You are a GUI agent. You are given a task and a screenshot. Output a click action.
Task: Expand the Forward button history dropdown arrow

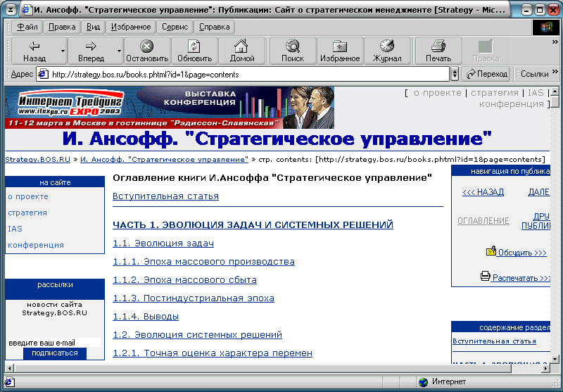pos(119,51)
